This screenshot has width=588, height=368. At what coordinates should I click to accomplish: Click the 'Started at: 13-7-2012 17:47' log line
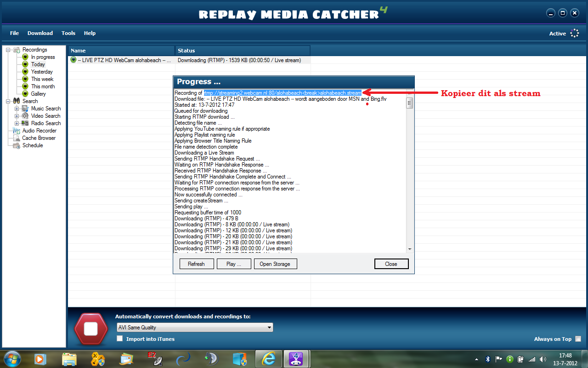tap(204, 105)
